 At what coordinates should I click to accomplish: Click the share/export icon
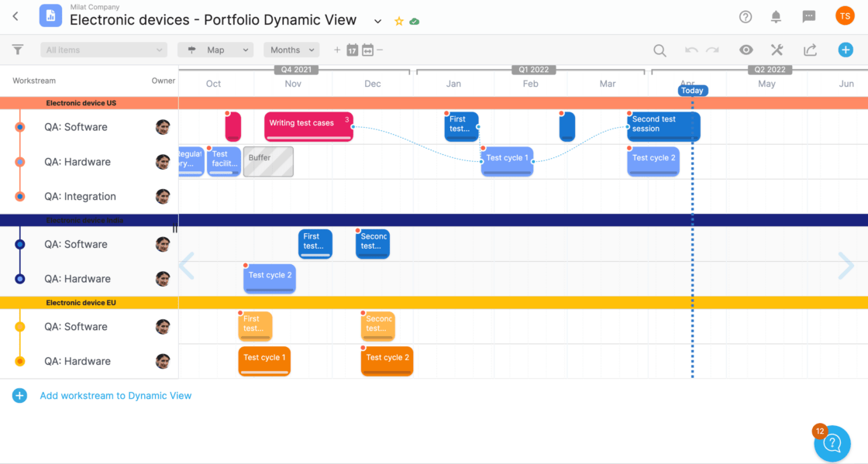tap(810, 50)
